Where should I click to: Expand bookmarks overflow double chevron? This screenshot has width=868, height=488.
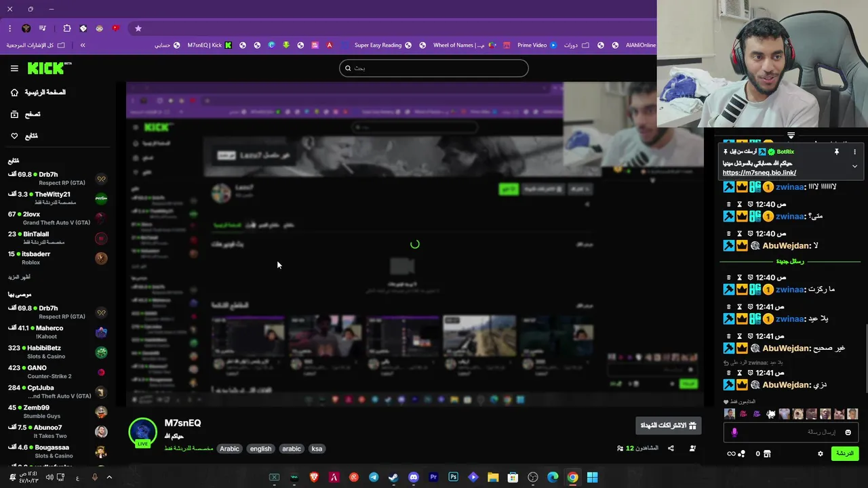(x=83, y=45)
